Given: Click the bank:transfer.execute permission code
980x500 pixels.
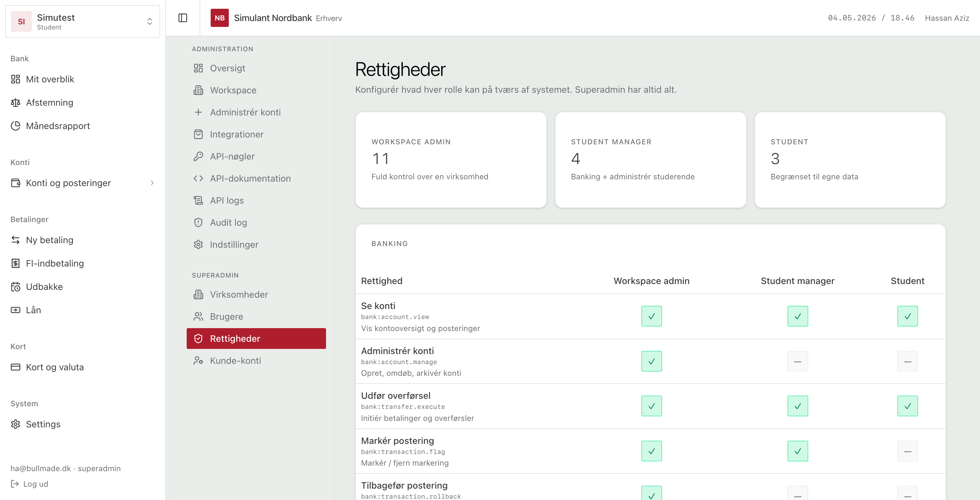Looking at the screenshot, I should (x=403, y=407).
